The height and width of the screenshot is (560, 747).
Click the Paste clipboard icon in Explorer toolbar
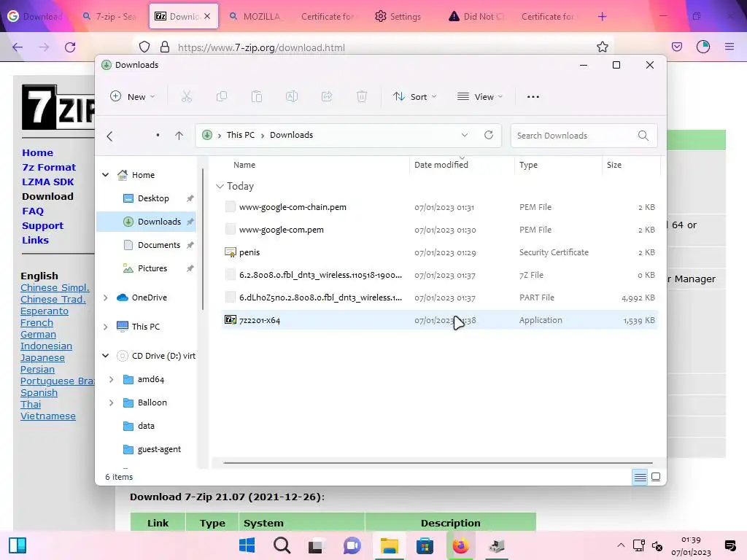[x=256, y=97]
